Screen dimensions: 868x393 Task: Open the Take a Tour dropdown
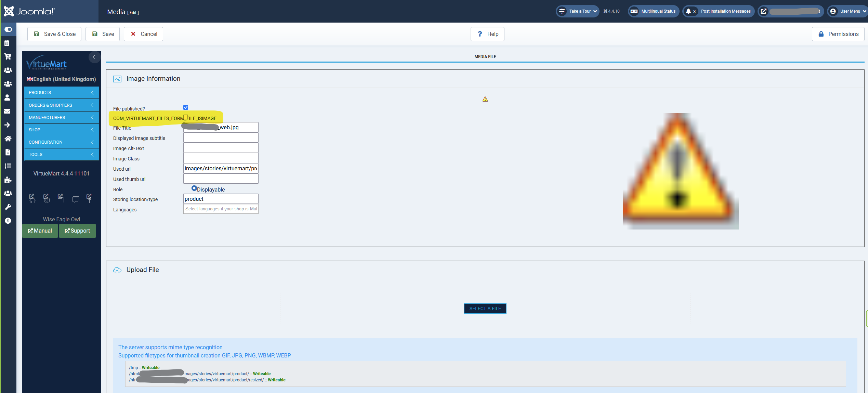click(579, 11)
